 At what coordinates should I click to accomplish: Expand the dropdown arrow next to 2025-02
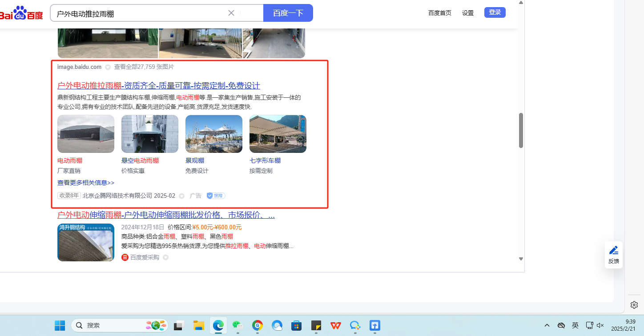(181, 196)
